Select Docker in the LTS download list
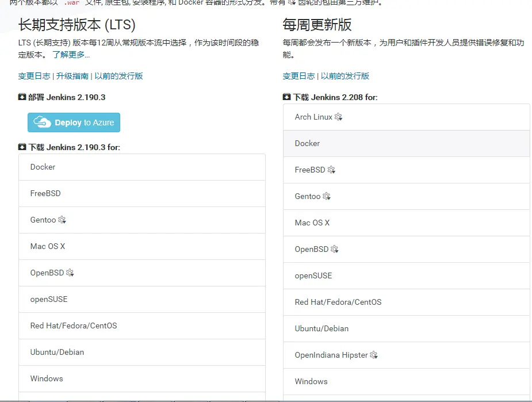532x402 pixels. point(142,167)
